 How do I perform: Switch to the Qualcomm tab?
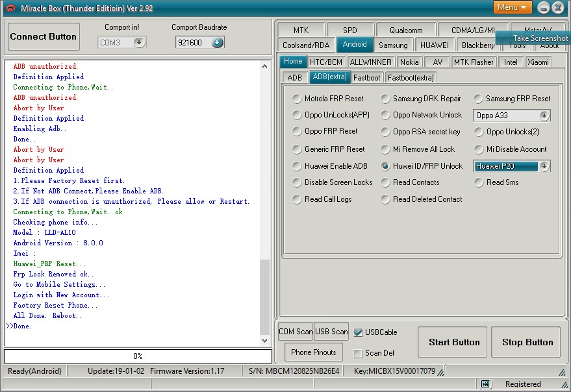406,31
